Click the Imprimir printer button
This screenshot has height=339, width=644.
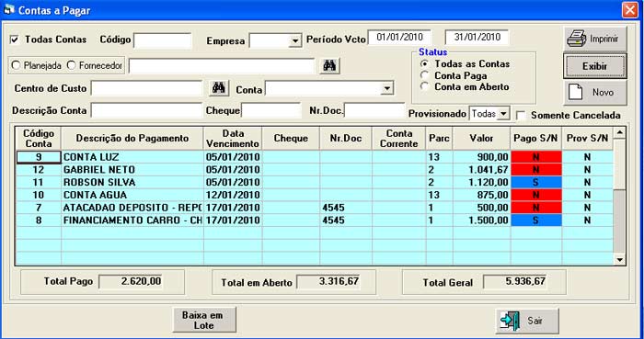(x=594, y=40)
